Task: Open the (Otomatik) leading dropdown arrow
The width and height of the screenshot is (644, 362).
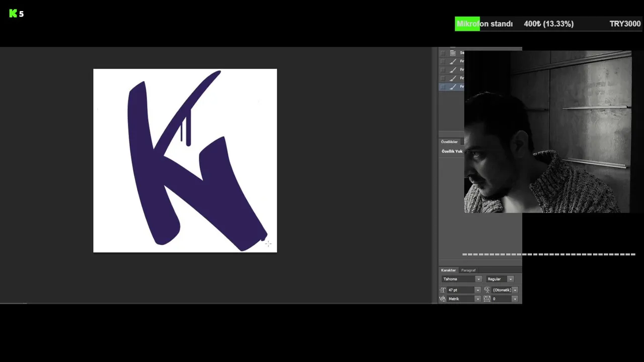Action: coord(515,290)
